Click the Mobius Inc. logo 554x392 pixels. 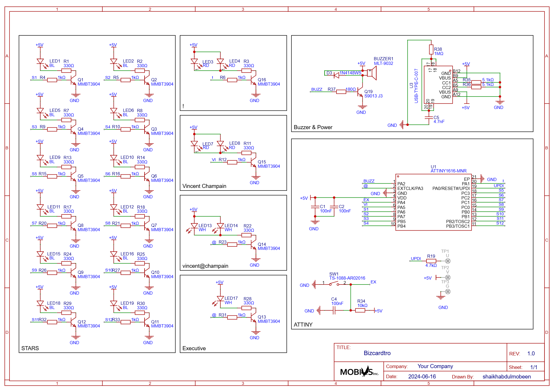point(359,372)
